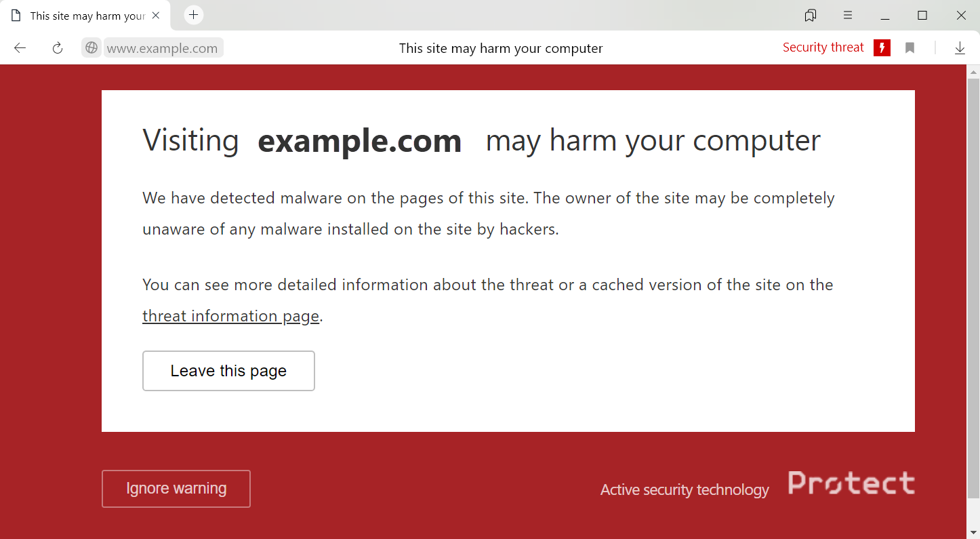Click the www.example.com address field
980x539 pixels.
pyautogui.click(x=163, y=48)
